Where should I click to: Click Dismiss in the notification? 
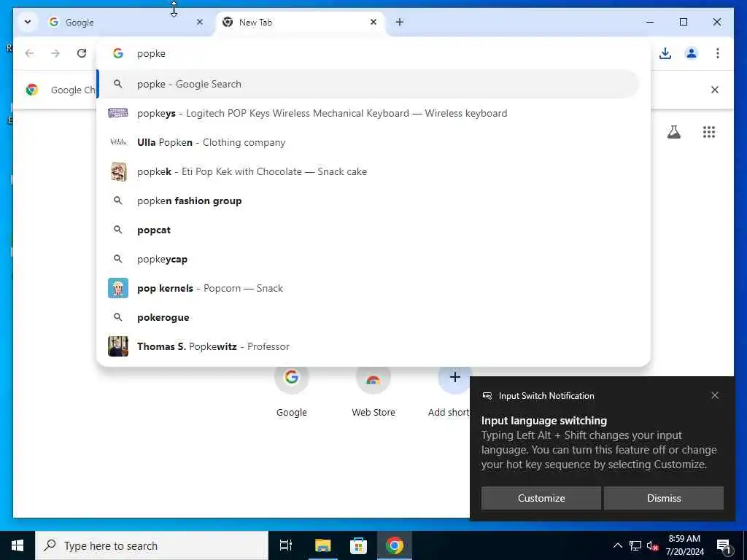(x=664, y=498)
